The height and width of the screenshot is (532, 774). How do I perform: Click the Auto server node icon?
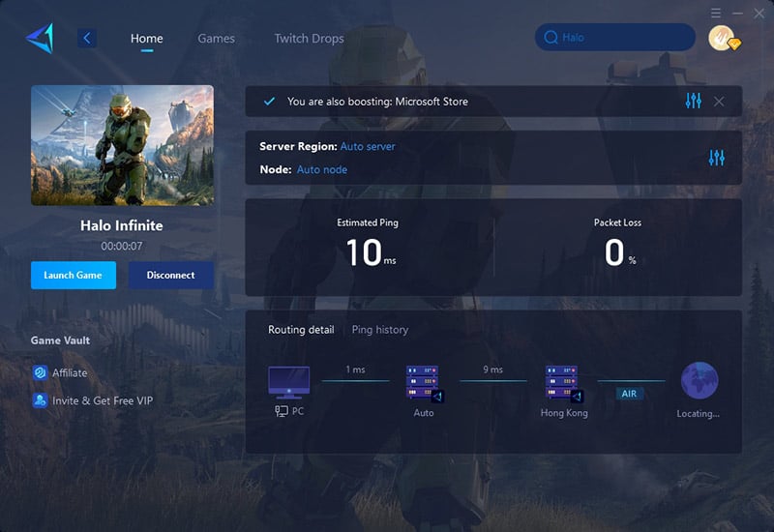click(425, 383)
